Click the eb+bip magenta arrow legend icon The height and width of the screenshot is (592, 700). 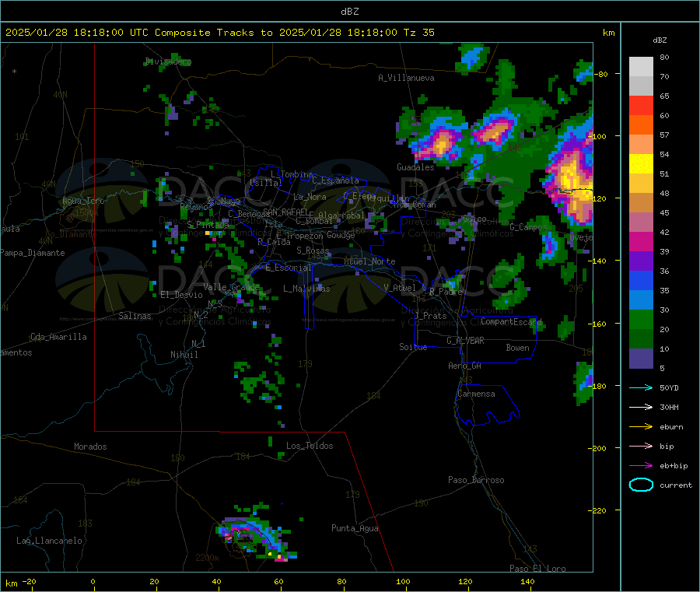click(x=641, y=466)
